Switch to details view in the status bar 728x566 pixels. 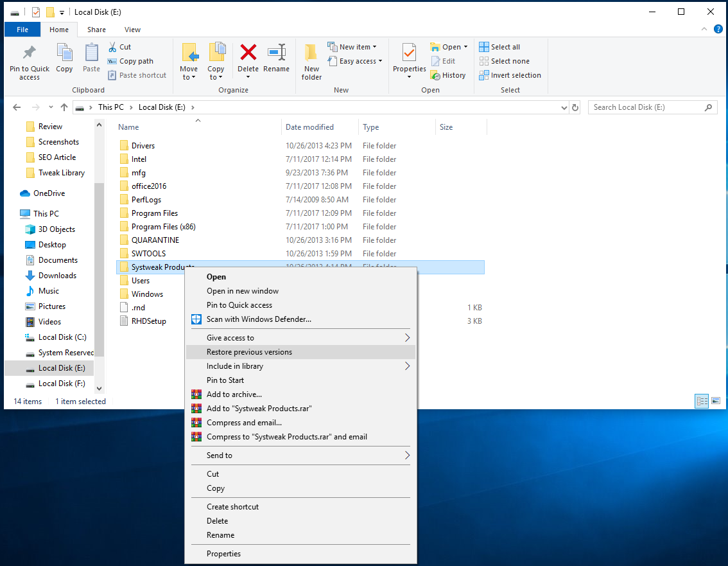(x=702, y=401)
